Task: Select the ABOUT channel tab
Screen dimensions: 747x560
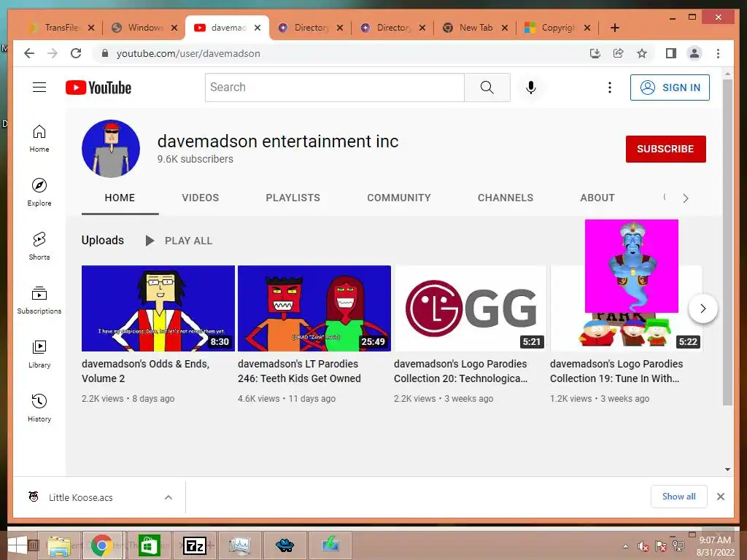Action: [597, 198]
